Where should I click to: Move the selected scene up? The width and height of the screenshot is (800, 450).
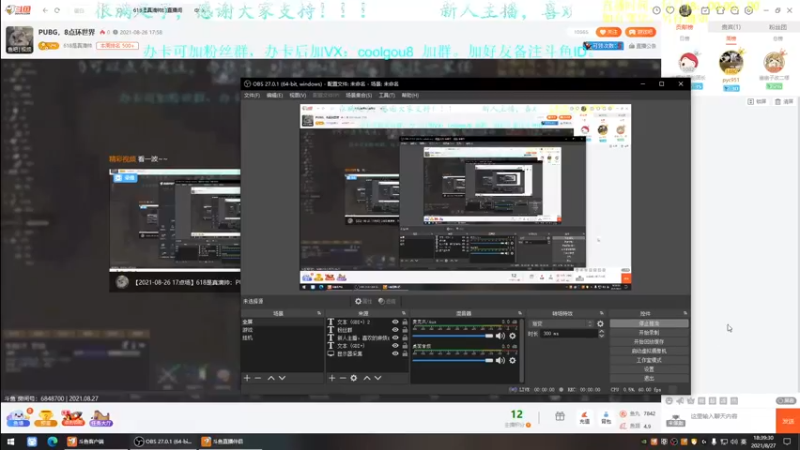pos(271,378)
